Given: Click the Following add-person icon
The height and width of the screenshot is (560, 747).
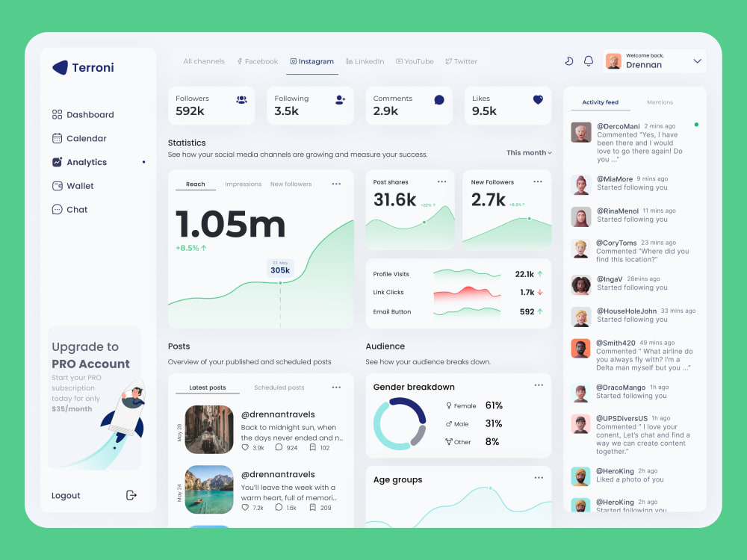Looking at the screenshot, I should (x=340, y=99).
